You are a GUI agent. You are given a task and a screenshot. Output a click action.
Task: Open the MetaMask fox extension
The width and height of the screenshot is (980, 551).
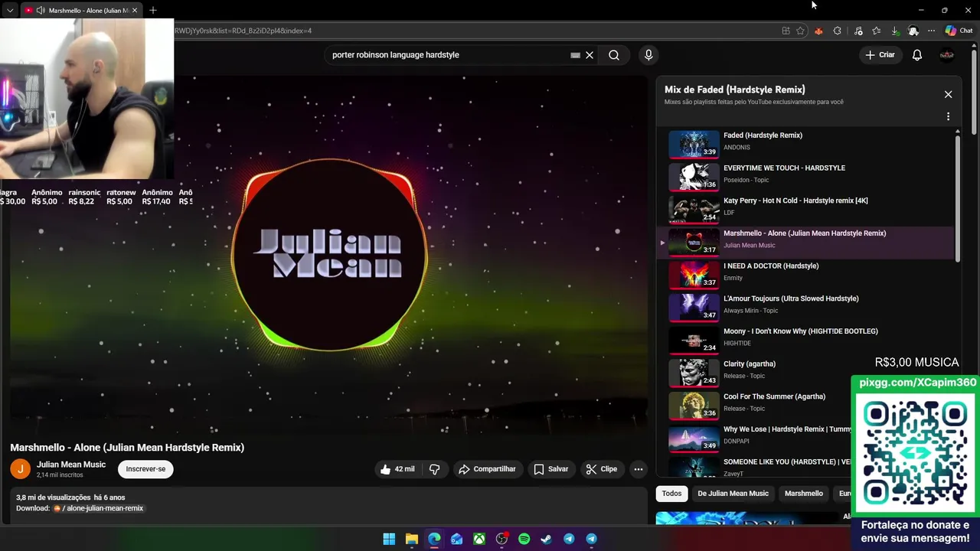[818, 31]
